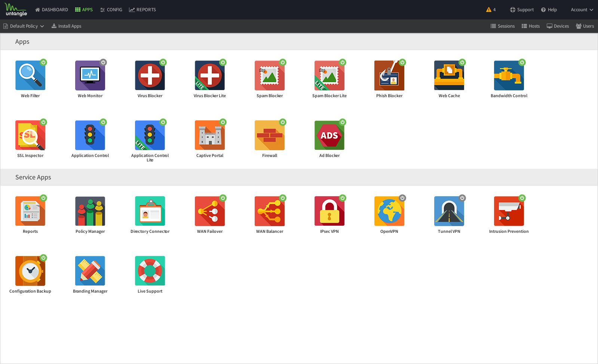Open the Directory Connector app
This screenshot has height=364, width=598.
click(150, 211)
